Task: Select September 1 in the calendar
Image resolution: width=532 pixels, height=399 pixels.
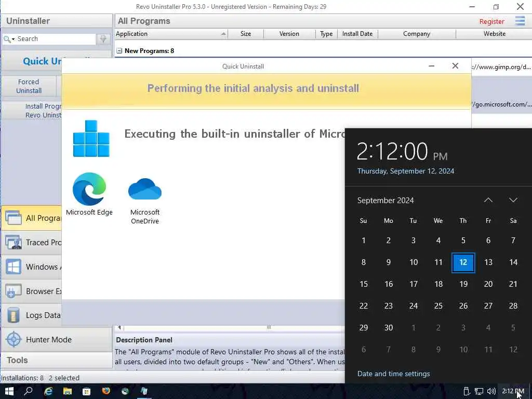Action: (363, 241)
